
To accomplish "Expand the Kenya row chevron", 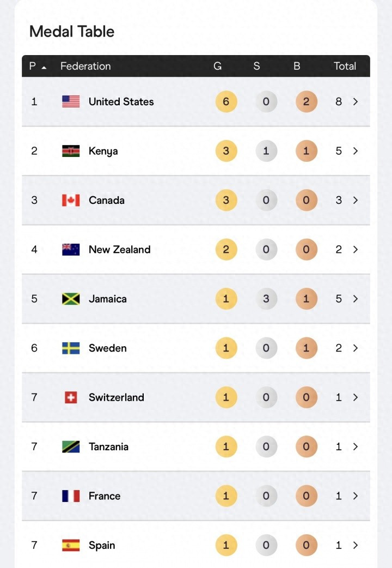I will 356,151.
